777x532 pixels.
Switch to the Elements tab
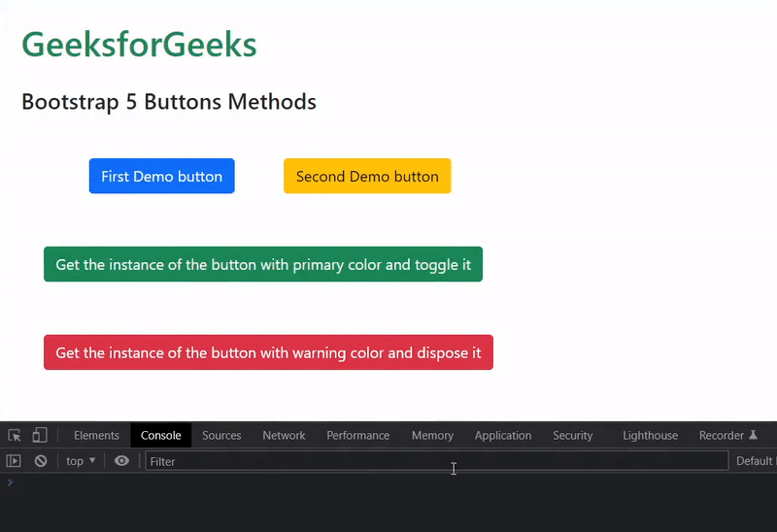(x=96, y=436)
